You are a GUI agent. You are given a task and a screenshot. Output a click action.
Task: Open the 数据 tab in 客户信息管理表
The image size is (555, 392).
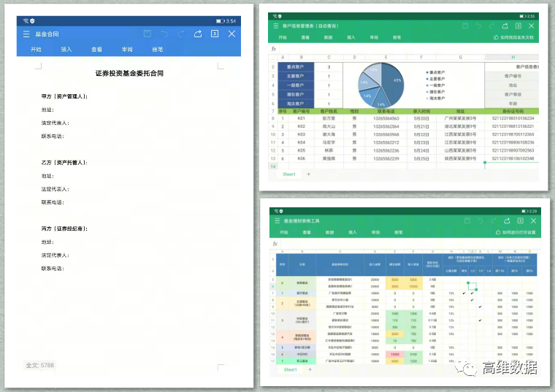(329, 36)
